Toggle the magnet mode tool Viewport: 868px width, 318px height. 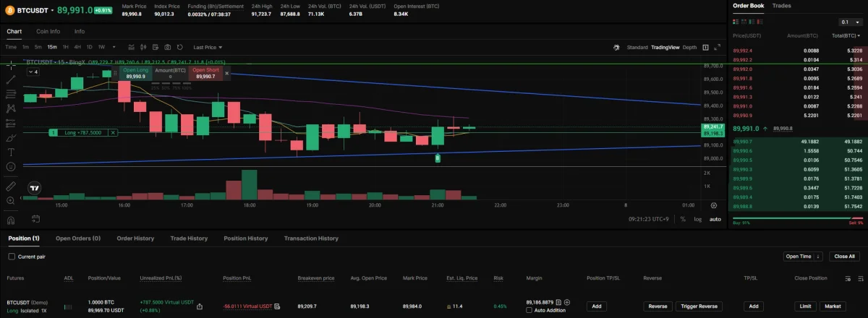coord(11,219)
